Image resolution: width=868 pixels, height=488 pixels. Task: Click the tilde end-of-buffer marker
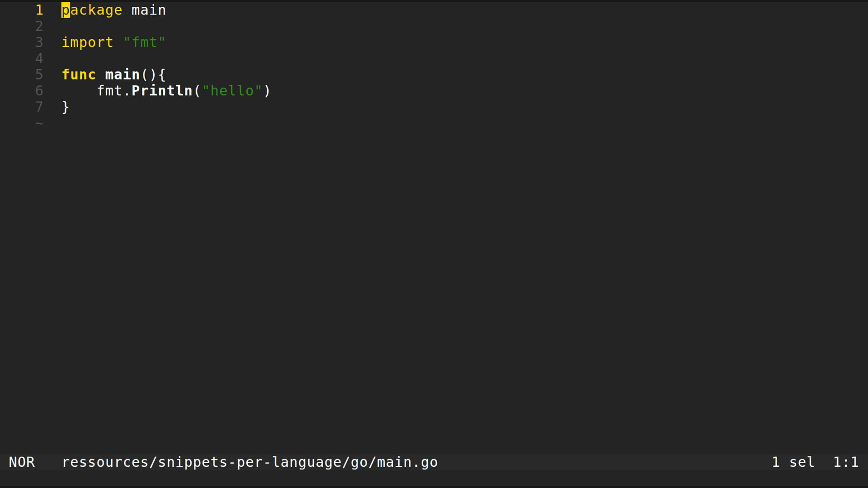click(39, 123)
